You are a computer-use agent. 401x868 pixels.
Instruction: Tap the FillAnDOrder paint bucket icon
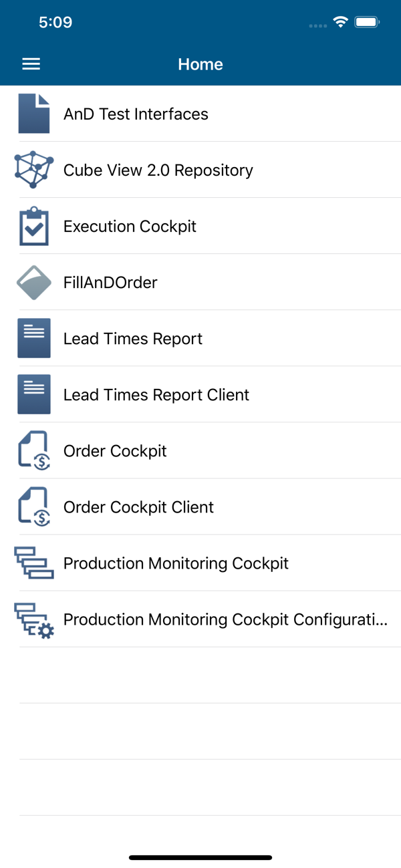point(34,283)
